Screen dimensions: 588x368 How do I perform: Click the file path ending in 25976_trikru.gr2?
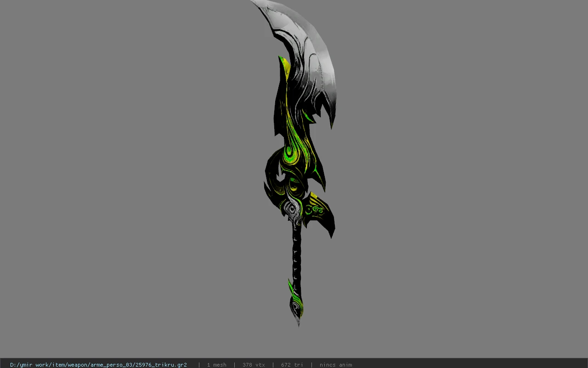pyautogui.click(x=98, y=365)
